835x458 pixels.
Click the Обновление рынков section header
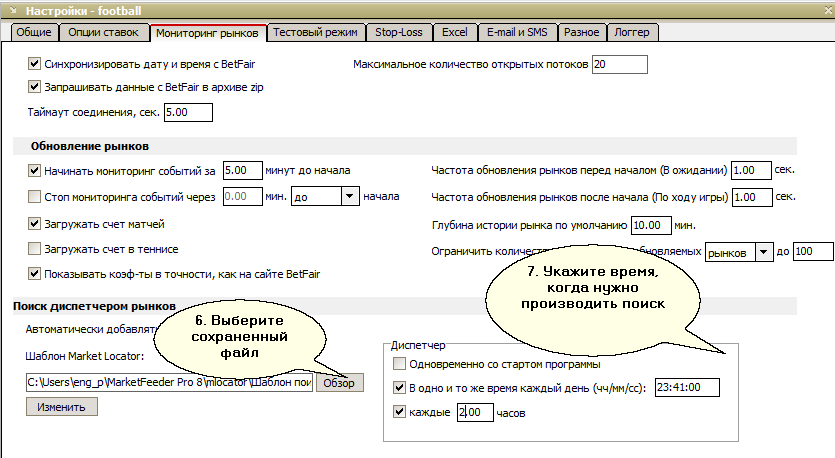click(89, 146)
